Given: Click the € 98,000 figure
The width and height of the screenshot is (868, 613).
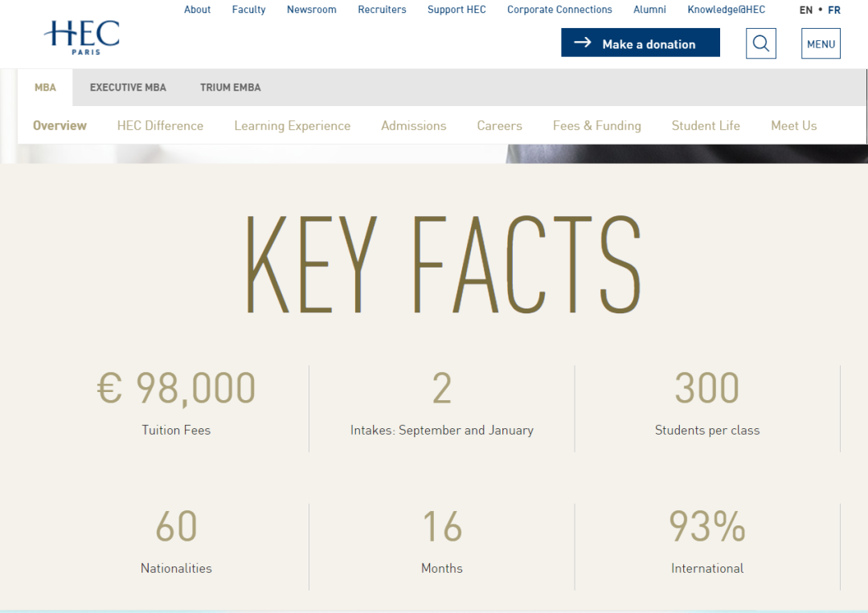Looking at the screenshot, I should pos(176,388).
